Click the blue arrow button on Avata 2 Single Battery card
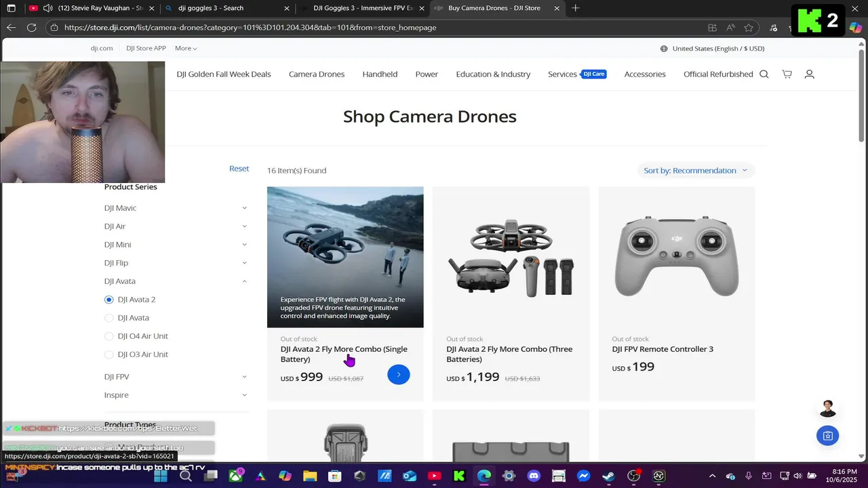Screen dimensions: 868x488 pyautogui.click(x=399, y=374)
